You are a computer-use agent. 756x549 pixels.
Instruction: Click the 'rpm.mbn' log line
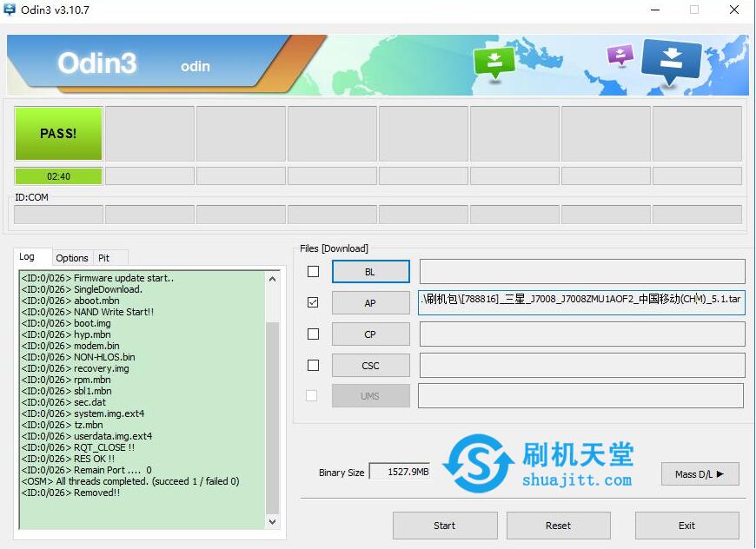tap(66, 380)
